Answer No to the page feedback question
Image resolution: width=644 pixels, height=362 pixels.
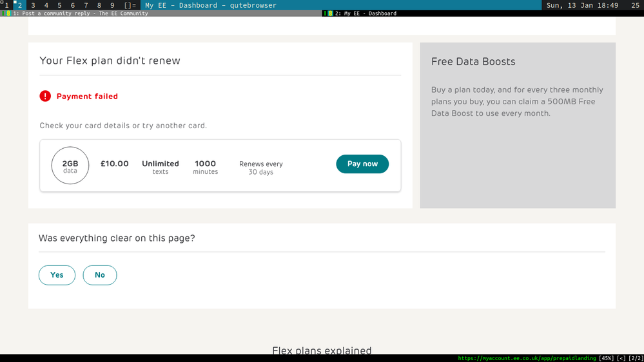click(99, 275)
